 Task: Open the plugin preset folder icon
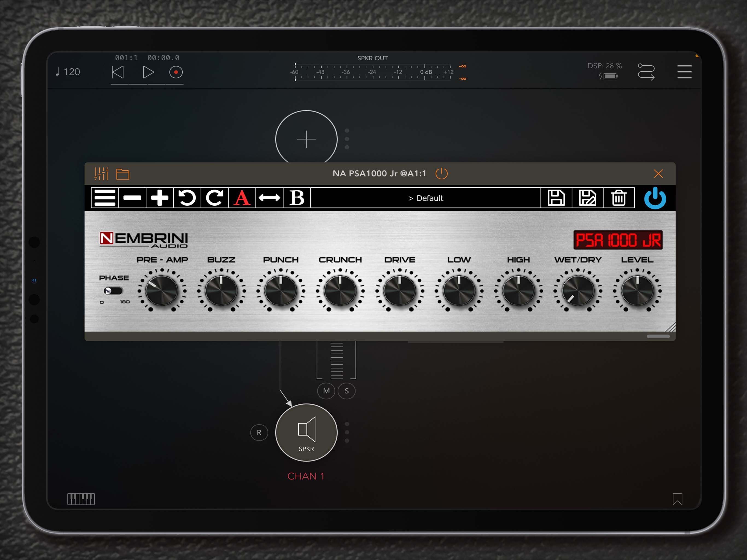[x=122, y=174]
